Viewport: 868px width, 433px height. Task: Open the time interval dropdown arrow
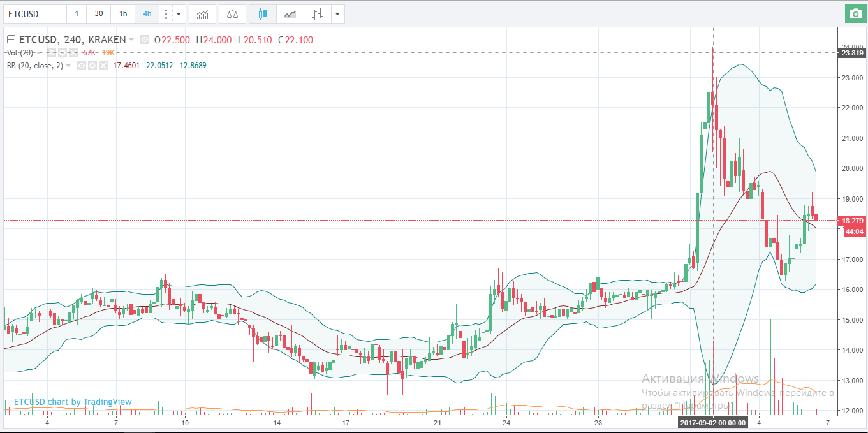pyautogui.click(x=179, y=13)
